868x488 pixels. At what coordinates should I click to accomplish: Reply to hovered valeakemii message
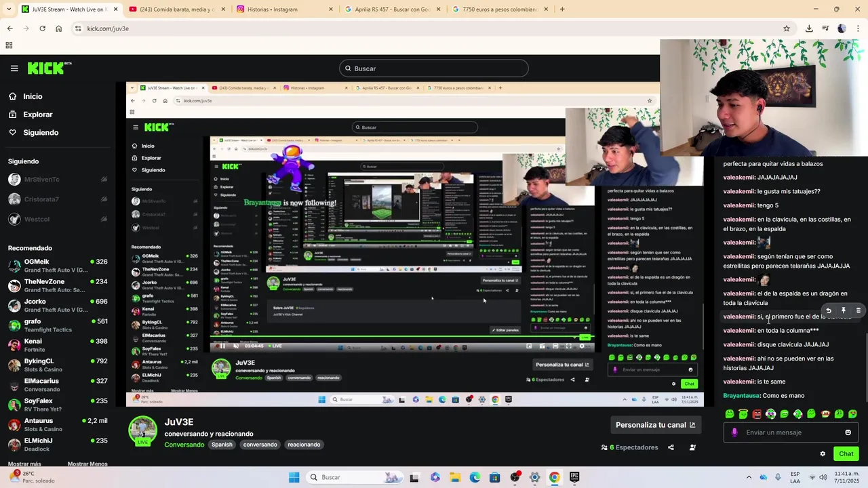coord(828,310)
